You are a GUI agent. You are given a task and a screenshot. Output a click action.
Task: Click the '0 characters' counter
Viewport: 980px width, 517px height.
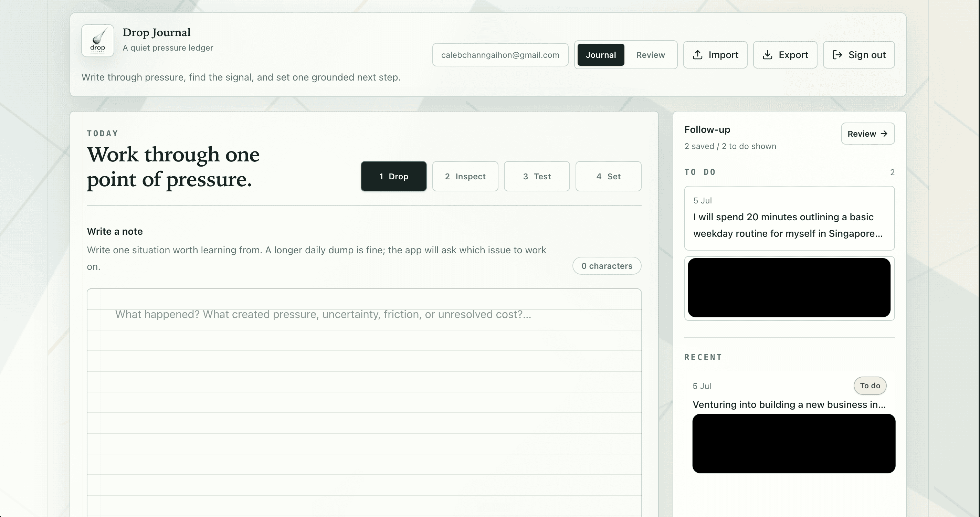(x=607, y=265)
